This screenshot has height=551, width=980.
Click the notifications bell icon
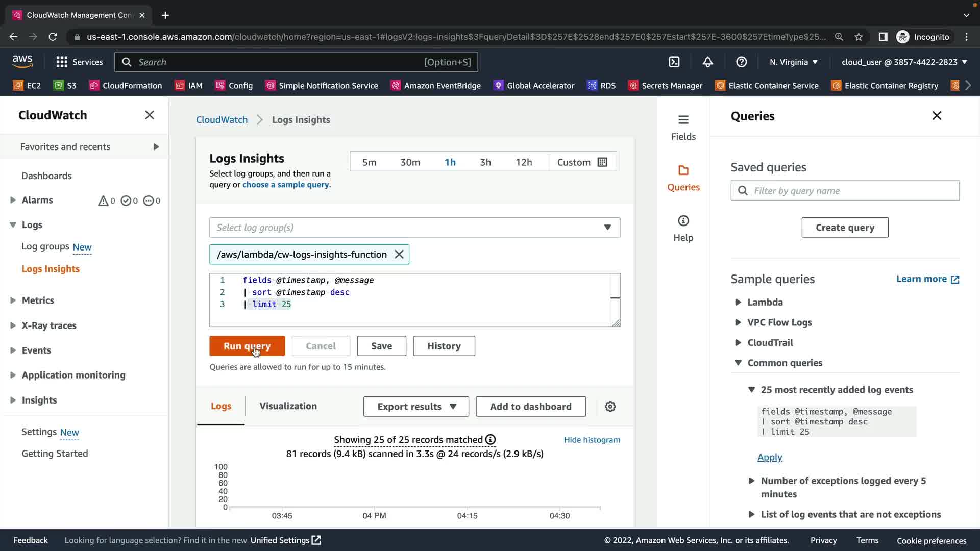click(707, 62)
